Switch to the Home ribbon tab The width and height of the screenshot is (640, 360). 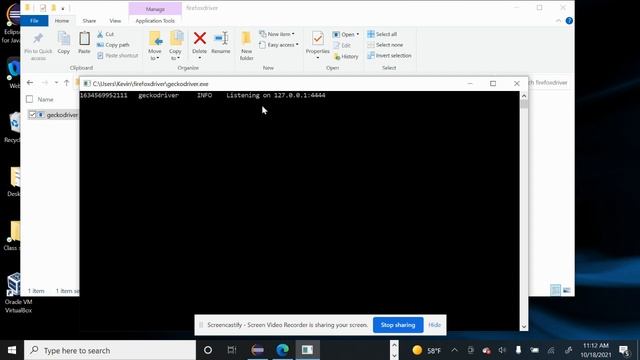pos(62,20)
